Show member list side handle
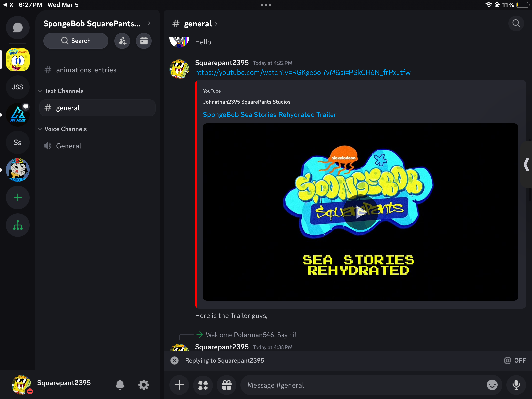Image resolution: width=532 pixels, height=399 pixels. coord(526,164)
